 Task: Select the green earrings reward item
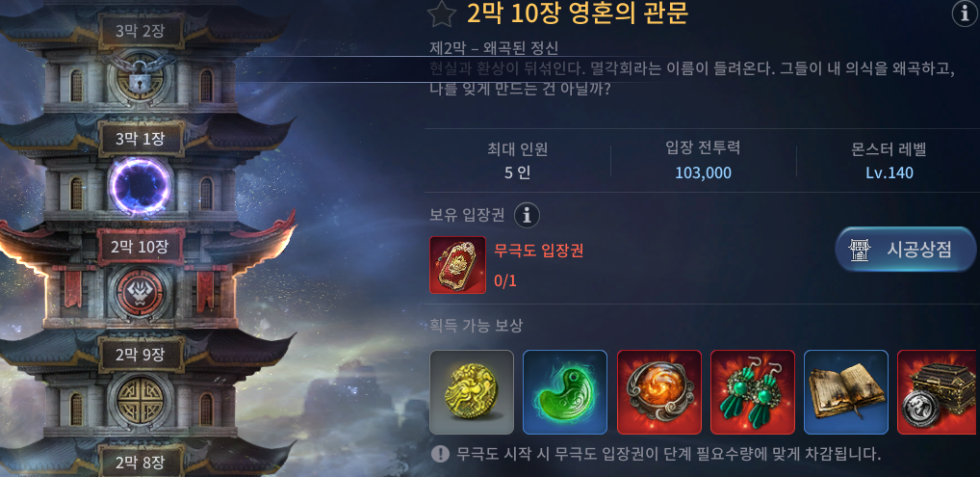pos(753,392)
